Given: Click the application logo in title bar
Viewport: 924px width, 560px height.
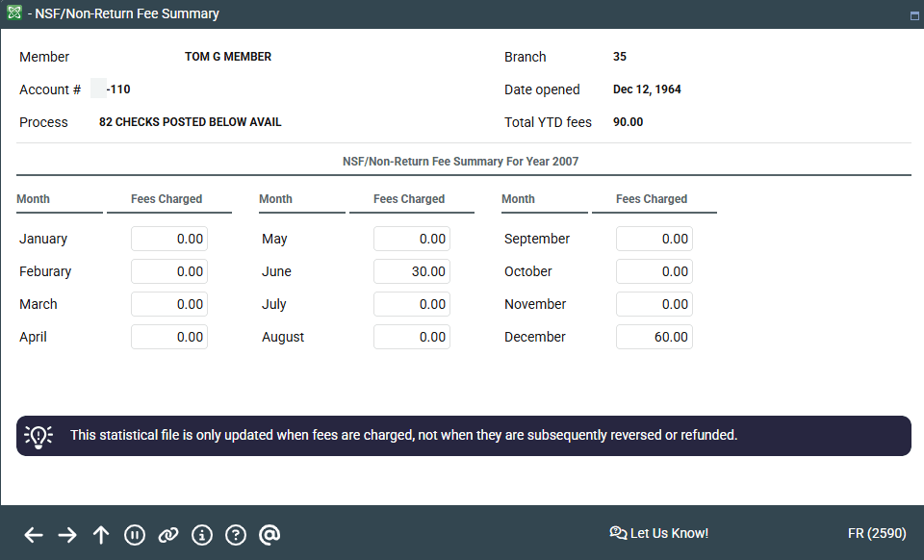Looking at the screenshot, I should coord(13,13).
